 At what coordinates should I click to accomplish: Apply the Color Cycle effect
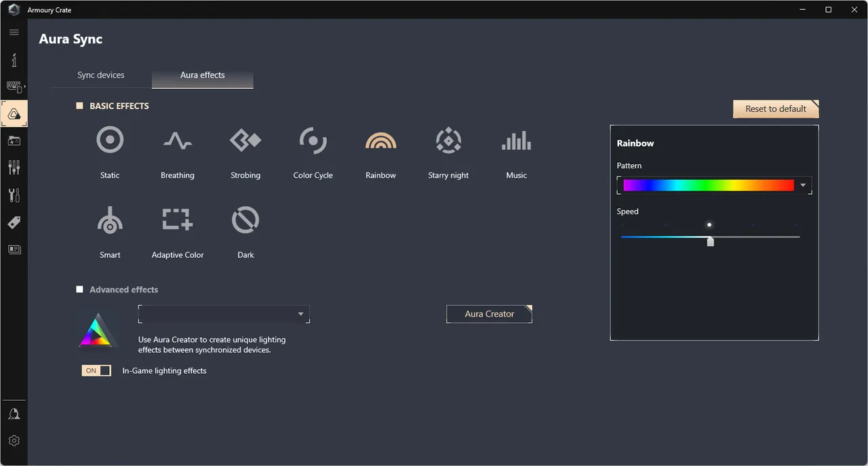point(313,141)
